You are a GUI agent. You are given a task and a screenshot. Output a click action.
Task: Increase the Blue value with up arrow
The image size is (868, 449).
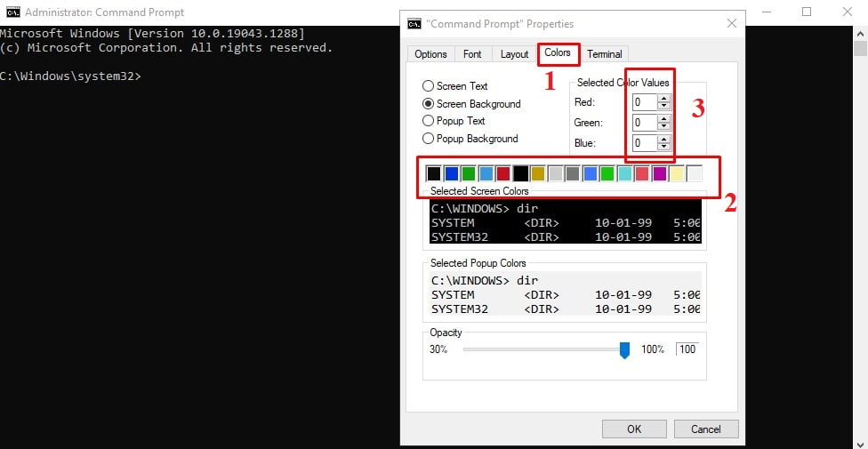pyautogui.click(x=663, y=139)
